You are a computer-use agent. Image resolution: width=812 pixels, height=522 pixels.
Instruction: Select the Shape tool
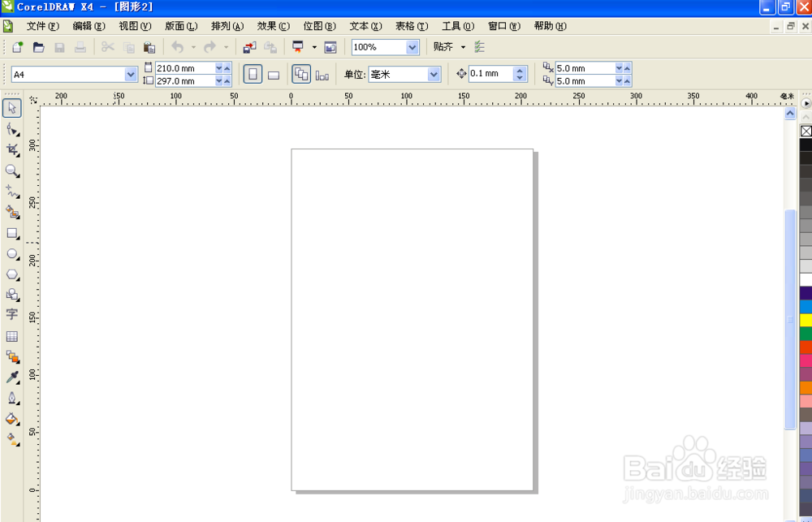point(12,129)
